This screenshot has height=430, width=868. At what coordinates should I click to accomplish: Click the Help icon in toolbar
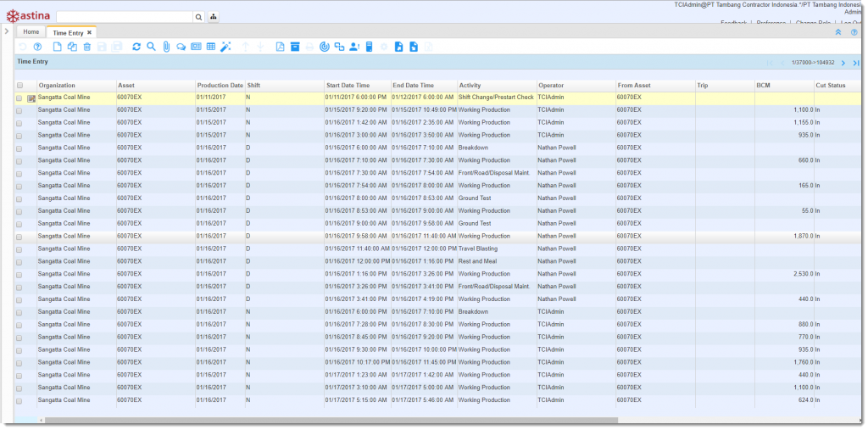pos(37,47)
